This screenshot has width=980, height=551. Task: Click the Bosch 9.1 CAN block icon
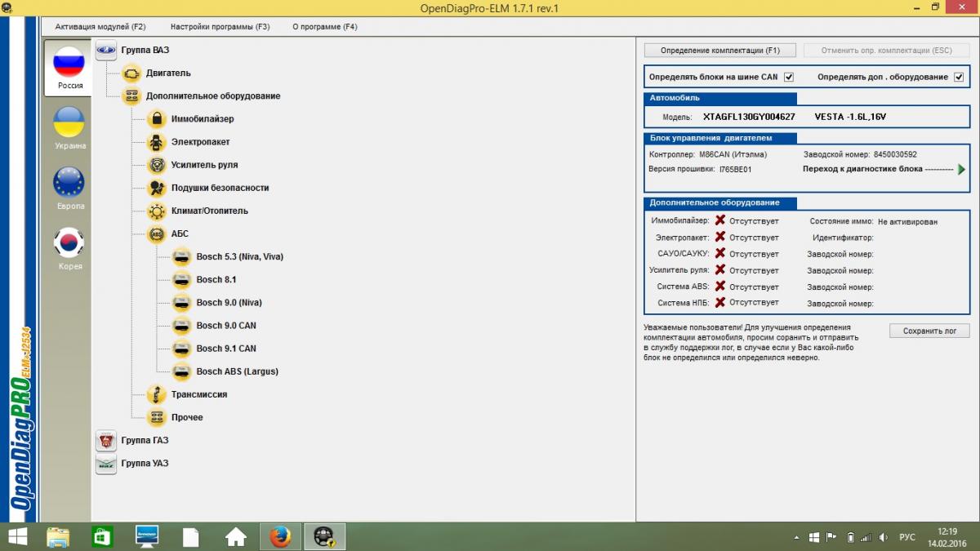(x=182, y=349)
